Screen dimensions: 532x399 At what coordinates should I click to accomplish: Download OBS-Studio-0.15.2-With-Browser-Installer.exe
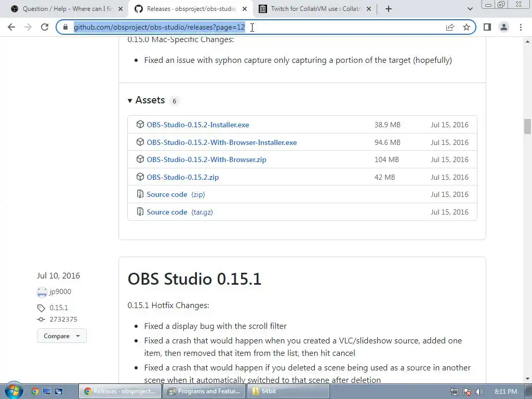click(221, 142)
